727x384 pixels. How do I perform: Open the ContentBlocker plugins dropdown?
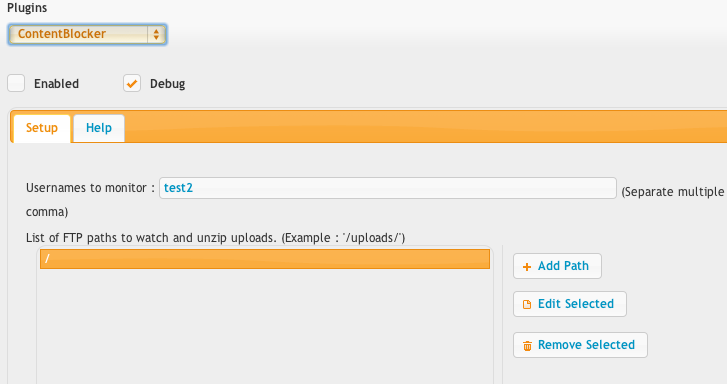pos(87,34)
